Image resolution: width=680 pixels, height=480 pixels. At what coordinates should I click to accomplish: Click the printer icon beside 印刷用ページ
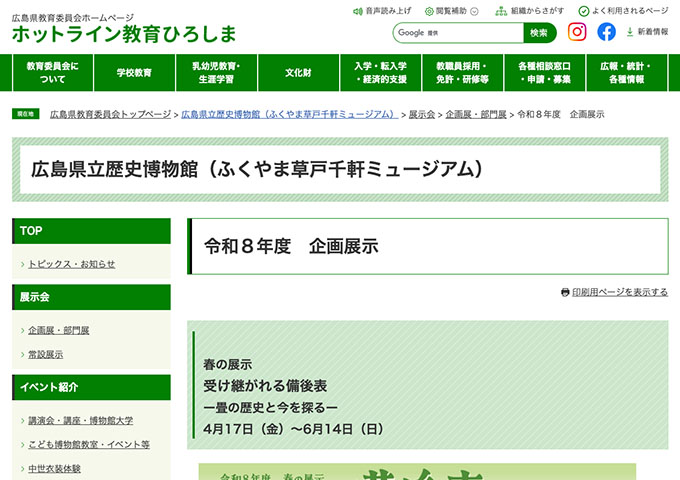click(x=565, y=292)
